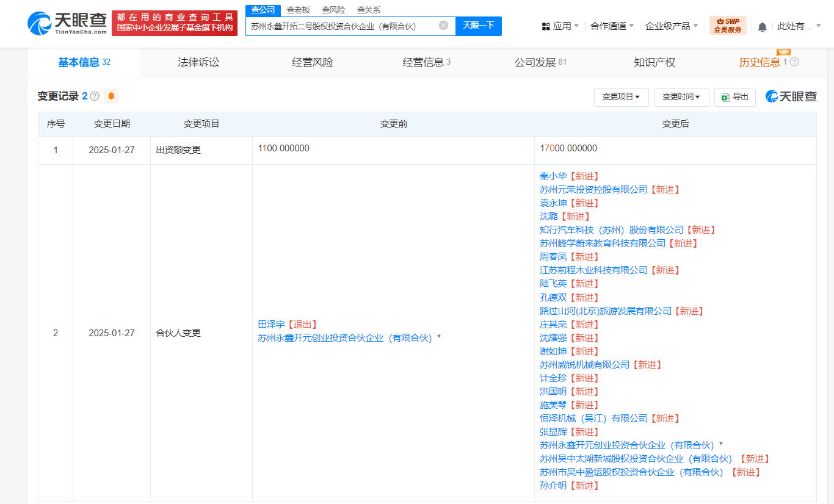Expand the 企业级产品 dropdown
The height and width of the screenshot is (504, 834).
[x=672, y=26]
